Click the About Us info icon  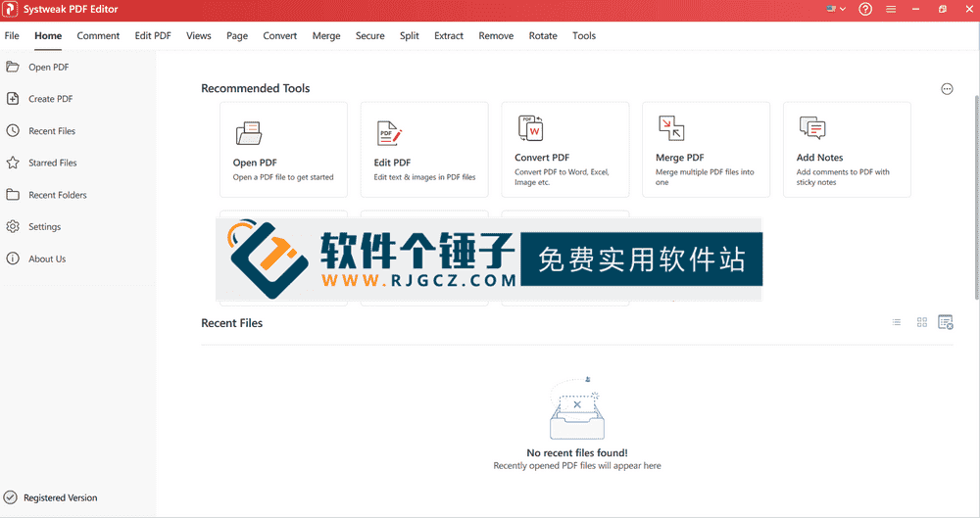pyautogui.click(x=13, y=259)
